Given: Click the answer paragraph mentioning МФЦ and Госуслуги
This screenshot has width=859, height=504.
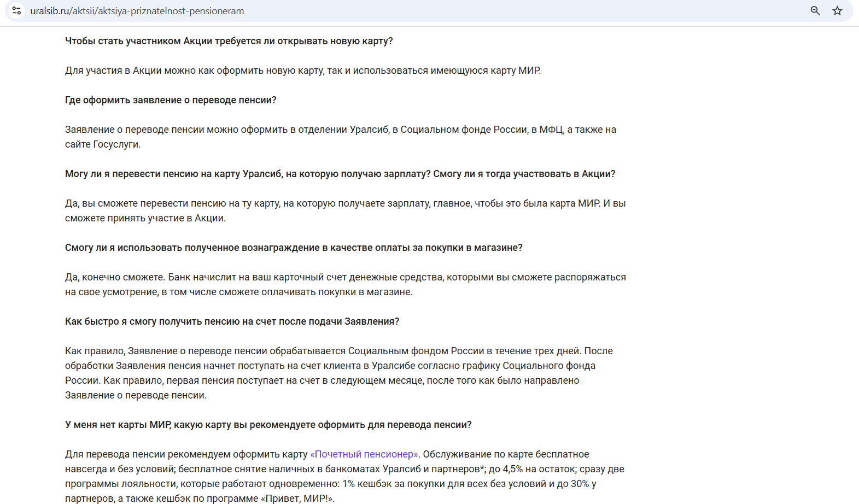Looking at the screenshot, I should click(341, 137).
